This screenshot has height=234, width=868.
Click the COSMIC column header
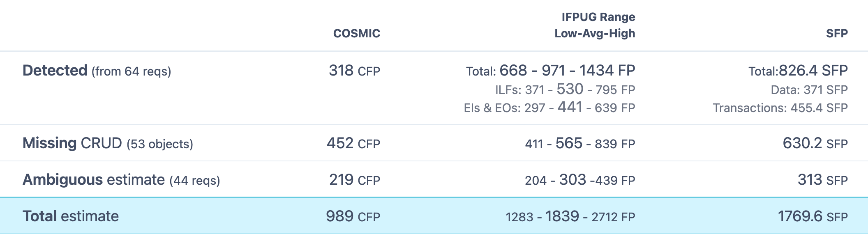[x=356, y=33]
